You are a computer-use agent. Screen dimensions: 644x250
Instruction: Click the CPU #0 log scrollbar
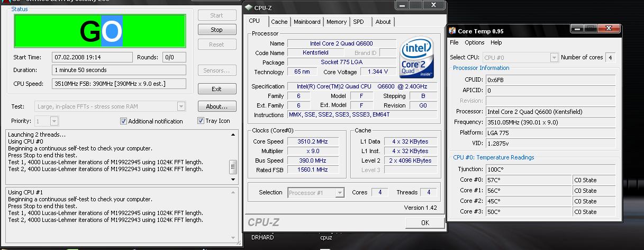pyautogui.click(x=233, y=157)
